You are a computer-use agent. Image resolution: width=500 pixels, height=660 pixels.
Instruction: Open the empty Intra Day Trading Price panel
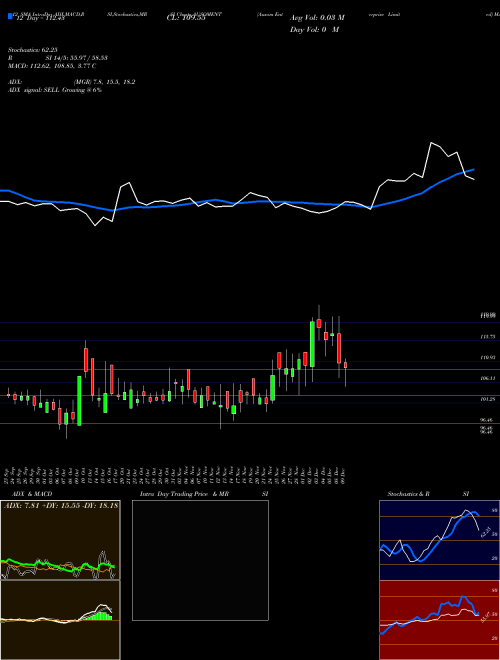(x=200, y=560)
